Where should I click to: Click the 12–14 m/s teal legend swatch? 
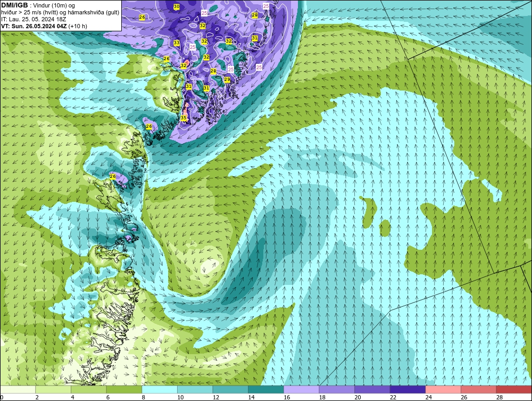[230, 389]
